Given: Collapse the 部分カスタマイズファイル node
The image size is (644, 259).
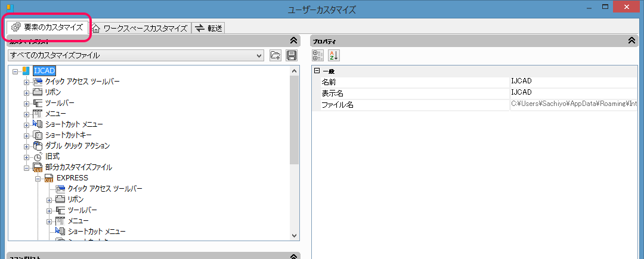Looking at the screenshot, I should click(26, 167).
